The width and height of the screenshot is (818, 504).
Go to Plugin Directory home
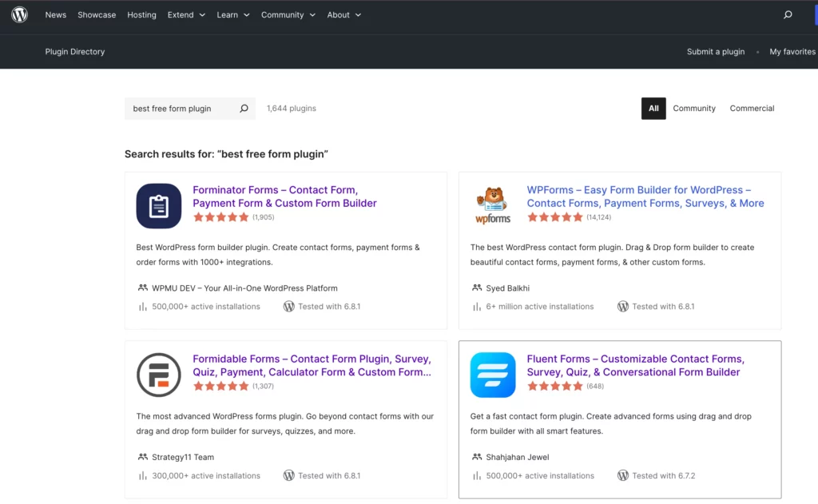(74, 52)
